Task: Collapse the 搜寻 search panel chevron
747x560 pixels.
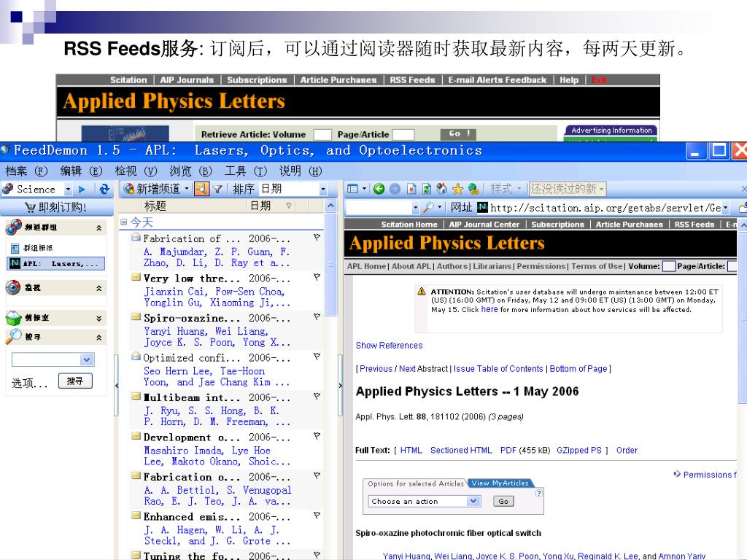Action: pyautogui.click(x=98, y=338)
